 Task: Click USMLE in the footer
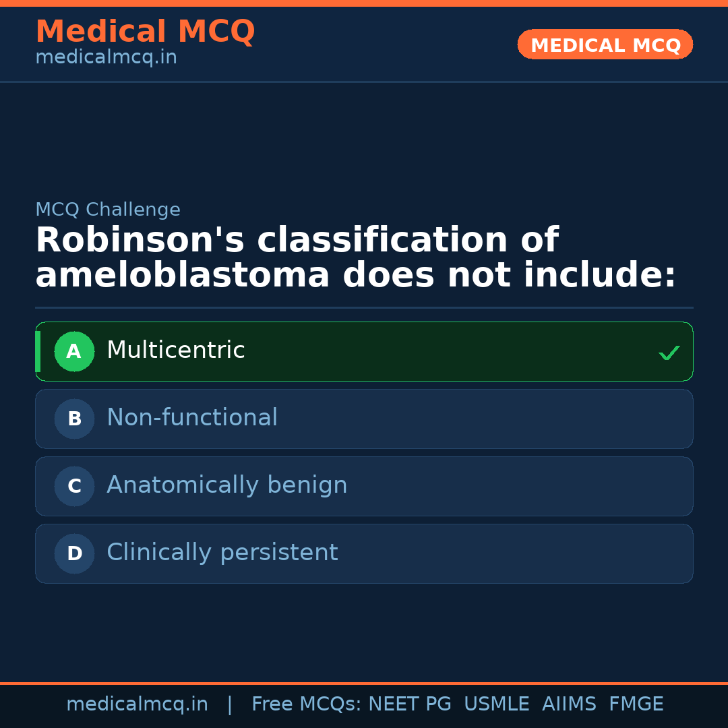point(496,704)
